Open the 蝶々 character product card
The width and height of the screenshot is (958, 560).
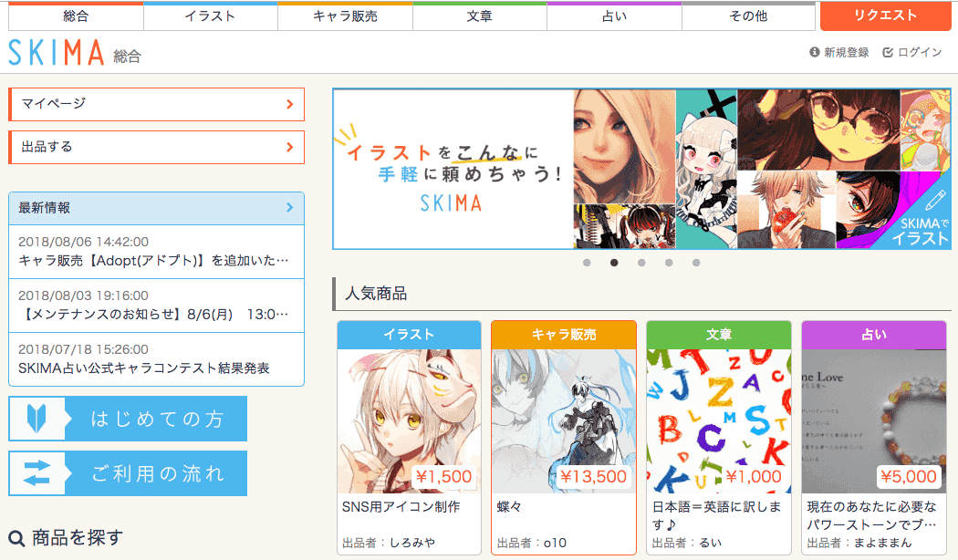(564, 438)
